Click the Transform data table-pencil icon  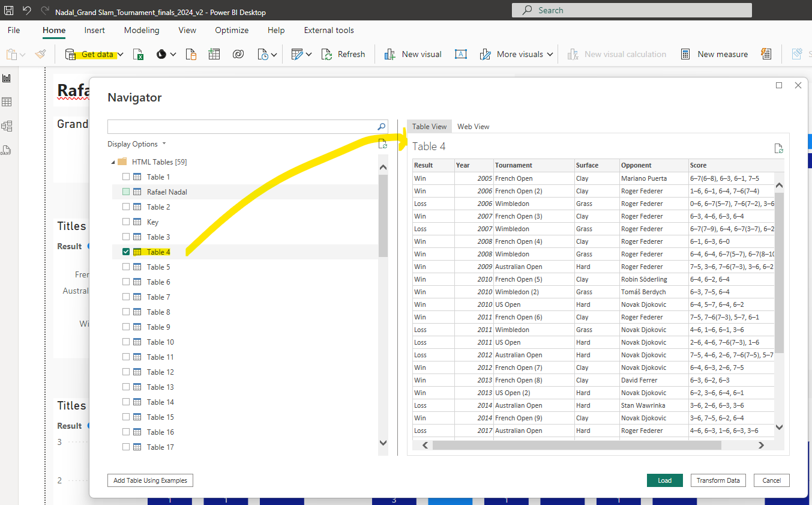tap(297, 54)
